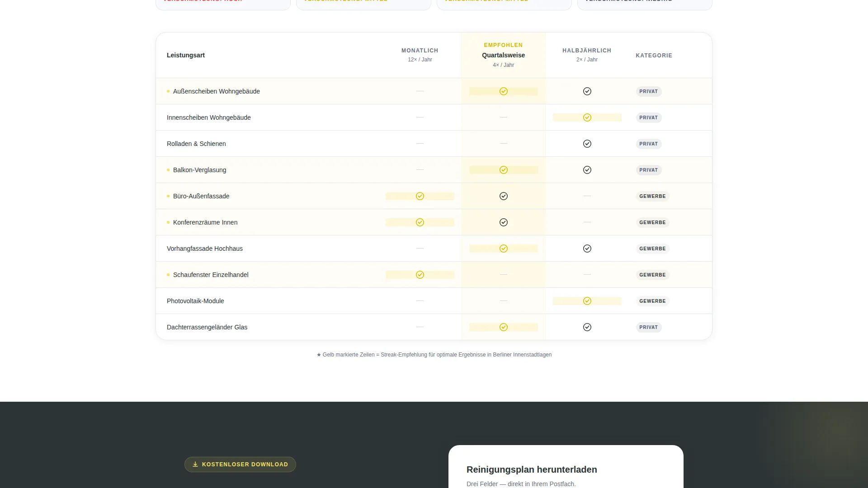Click half-yearly checkmark for Dachterrassengeländer Glas
This screenshot has width=868, height=488.
click(587, 327)
